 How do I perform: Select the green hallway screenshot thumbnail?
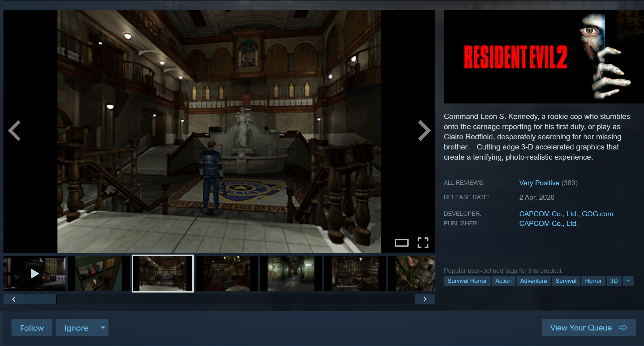(291, 273)
